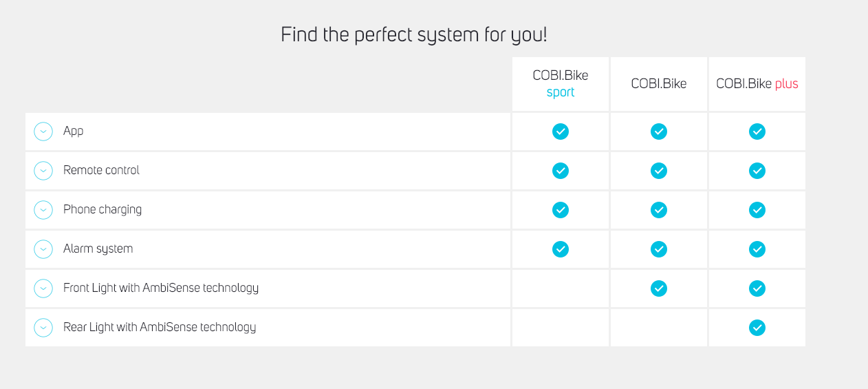The height and width of the screenshot is (389, 868).
Task: Click Remote control checkmark for COBI.Bike plus
Action: (x=757, y=170)
